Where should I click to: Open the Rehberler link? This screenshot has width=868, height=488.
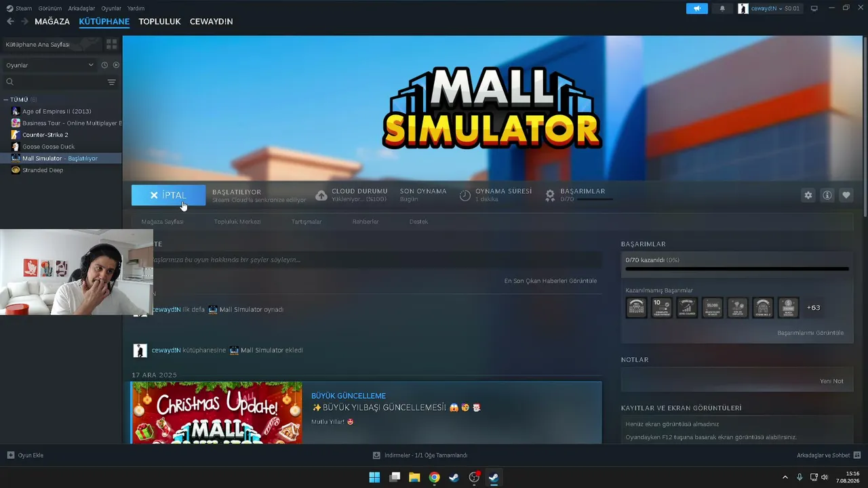366,222
